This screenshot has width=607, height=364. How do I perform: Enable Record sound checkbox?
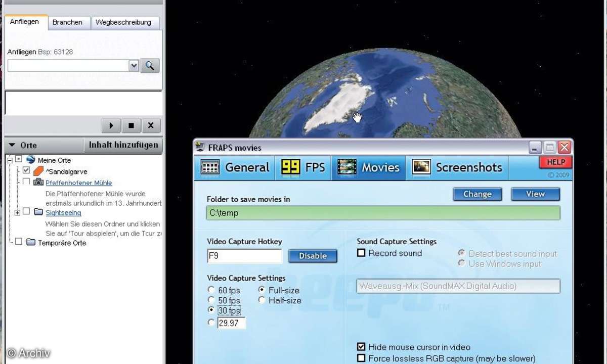tap(361, 253)
